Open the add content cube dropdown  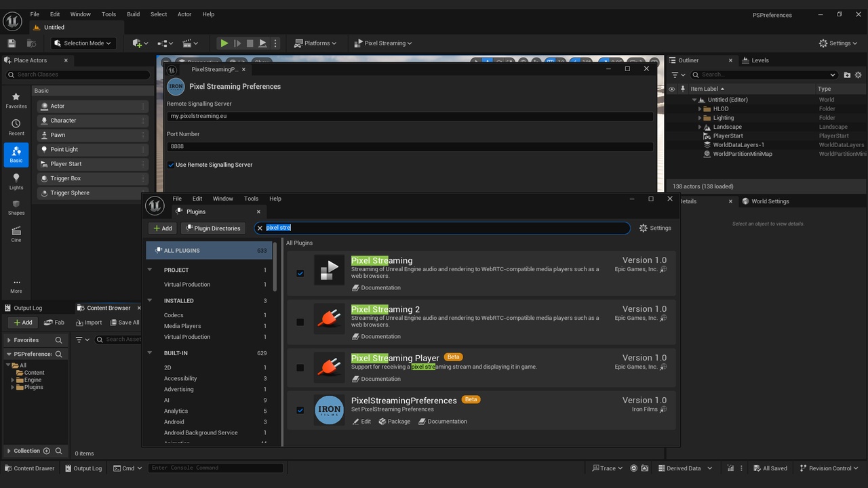pyautogui.click(x=140, y=43)
